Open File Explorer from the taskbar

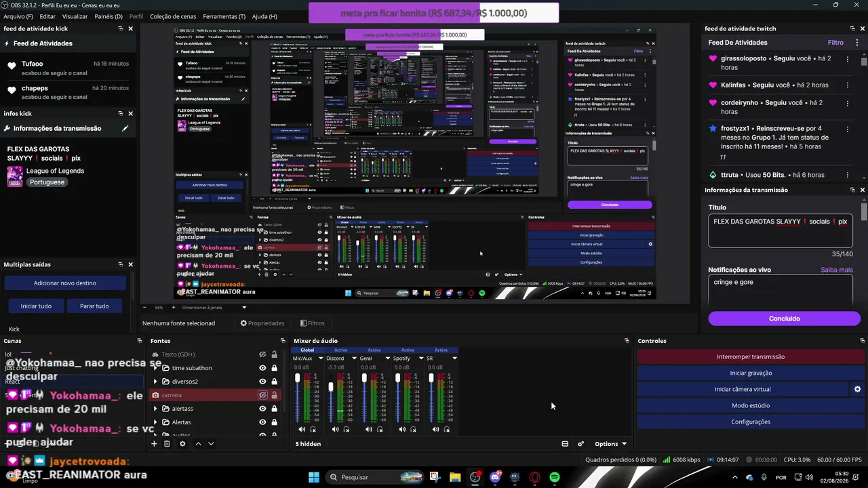tap(455, 477)
